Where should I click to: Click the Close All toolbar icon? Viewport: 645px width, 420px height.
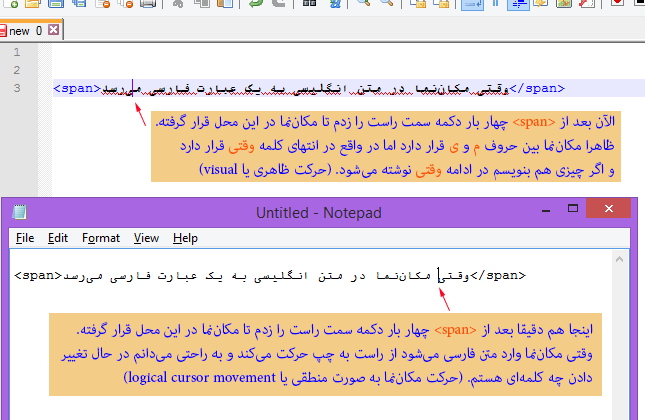coord(125,3)
